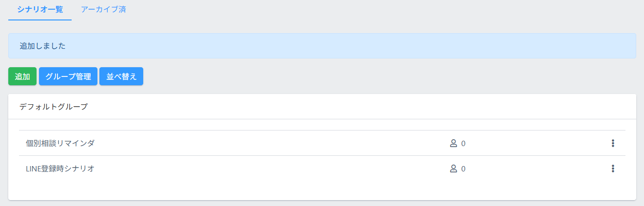Click the blank area below the scenario list
The image size is (644, 206).
click(322, 190)
